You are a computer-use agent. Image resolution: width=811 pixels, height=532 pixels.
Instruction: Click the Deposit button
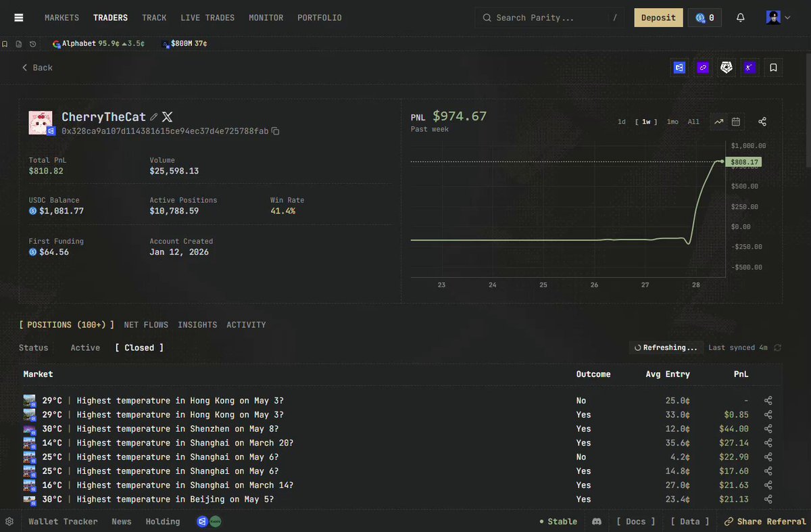[658, 18]
